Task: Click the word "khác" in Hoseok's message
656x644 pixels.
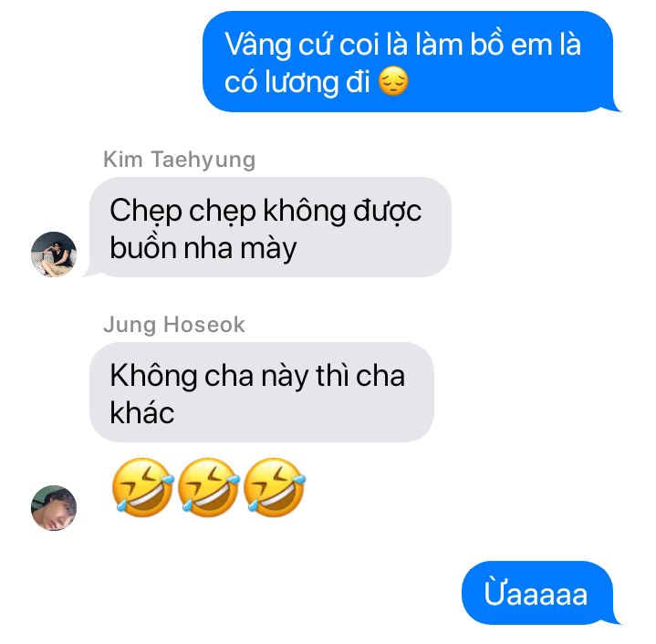Action: pyautogui.click(x=141, y=412)
